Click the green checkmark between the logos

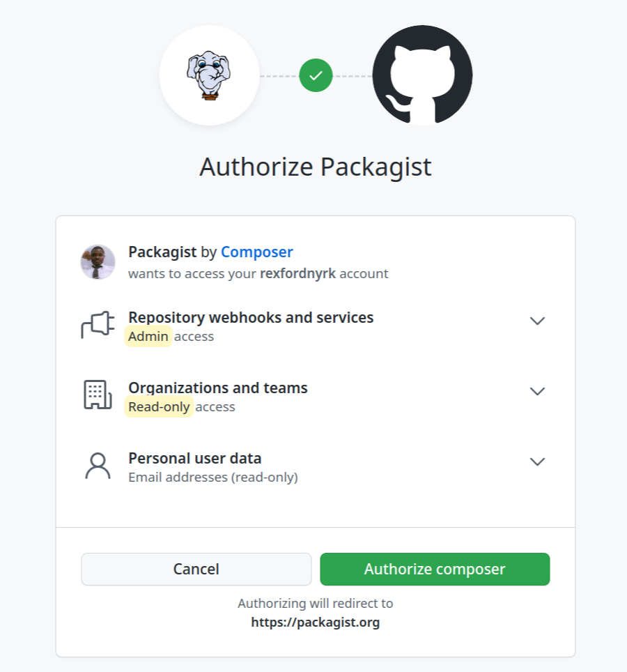[316, 75]
